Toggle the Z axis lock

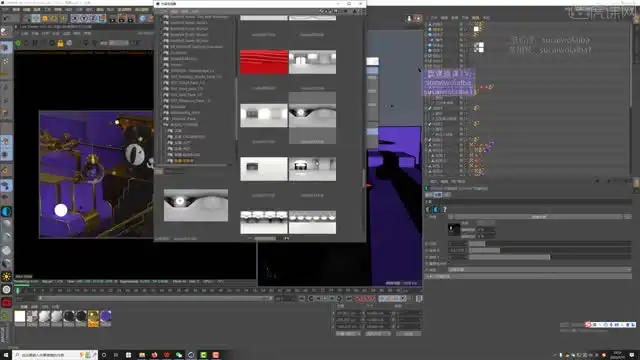pos(93,18)
